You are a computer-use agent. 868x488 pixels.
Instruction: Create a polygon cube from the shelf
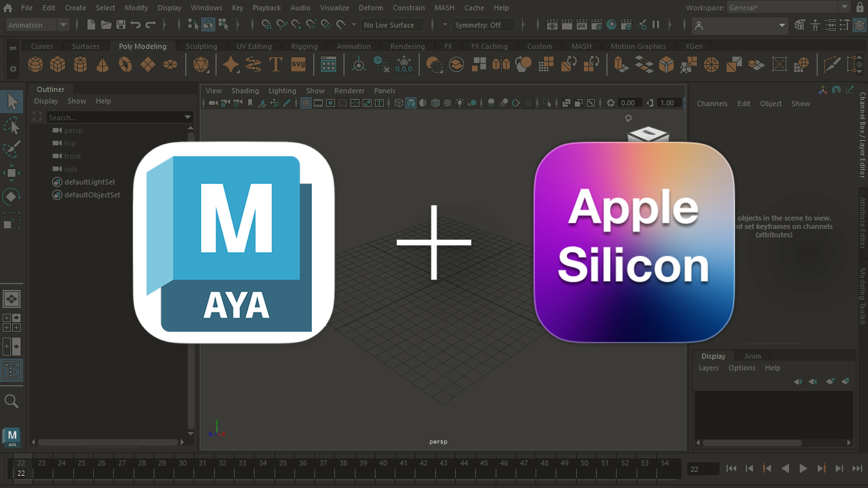58,65
